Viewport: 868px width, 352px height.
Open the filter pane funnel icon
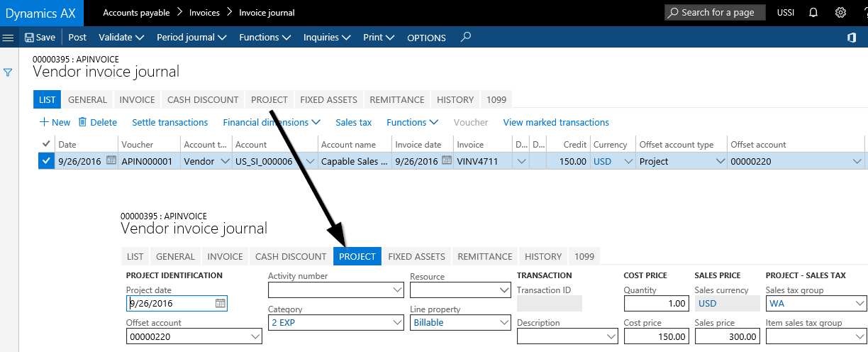tap(9, 72)
